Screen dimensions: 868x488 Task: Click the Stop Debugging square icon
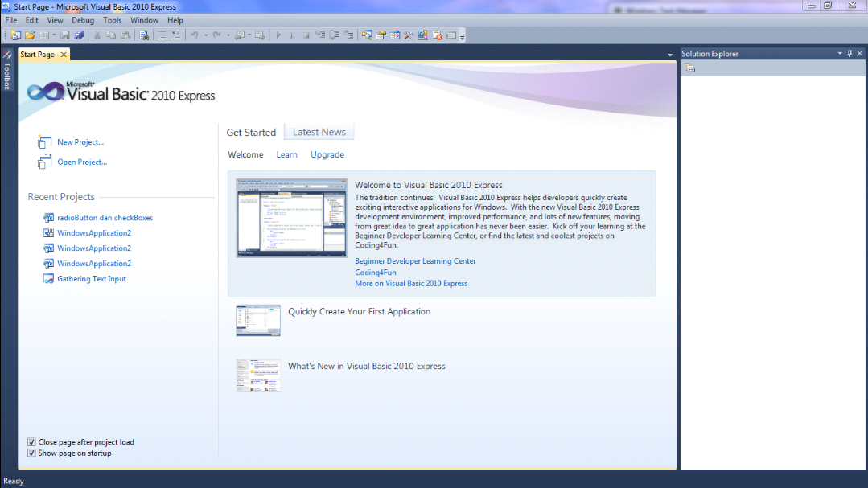tap(306, 35)
